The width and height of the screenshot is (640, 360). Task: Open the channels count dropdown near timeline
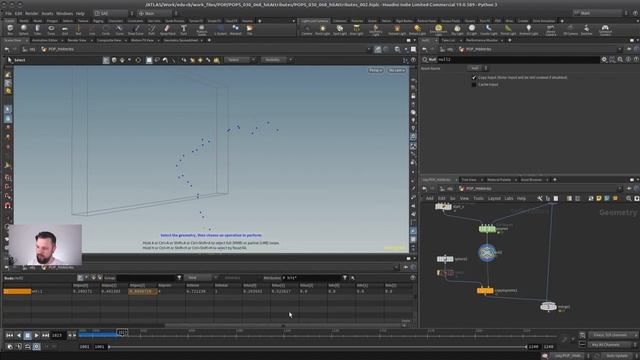(613, 335)
